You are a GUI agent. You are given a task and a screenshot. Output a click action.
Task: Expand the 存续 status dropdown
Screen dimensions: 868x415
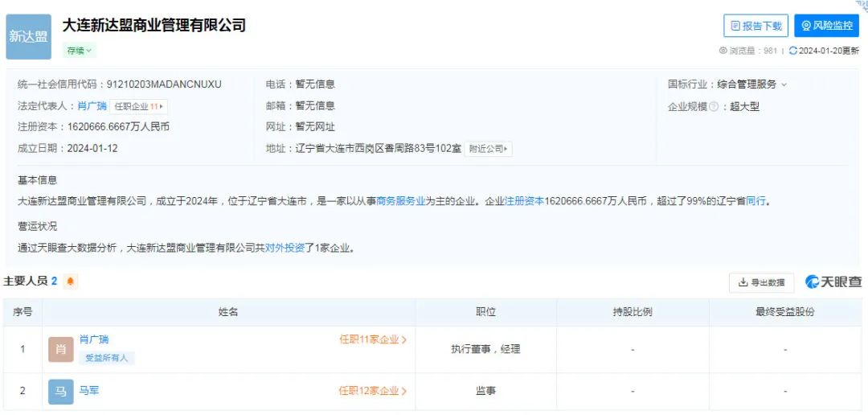coord(80,50)
